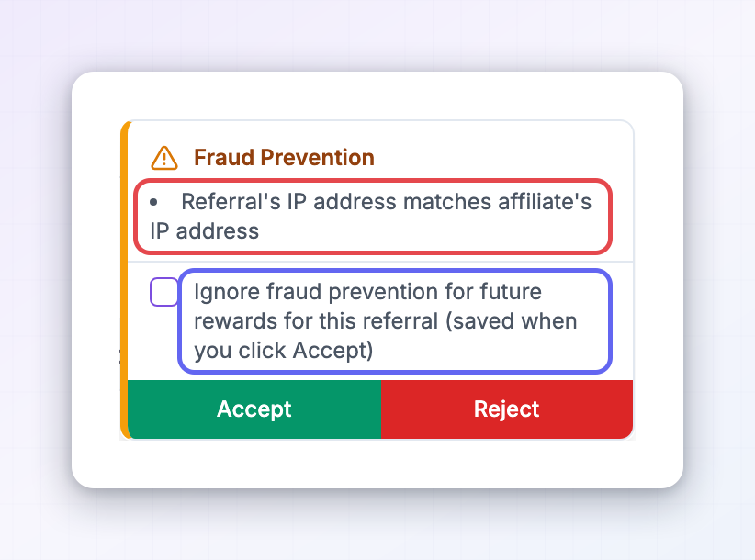The image size is (755, 560).
Task: Click the 'Ignore fraud prevention for future rewards' label
Action: (x=385, y=321)
